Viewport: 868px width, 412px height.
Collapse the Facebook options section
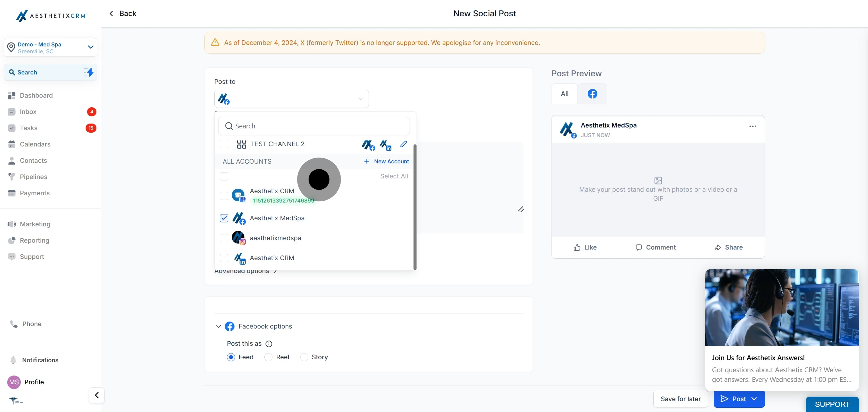click(218, 326)
